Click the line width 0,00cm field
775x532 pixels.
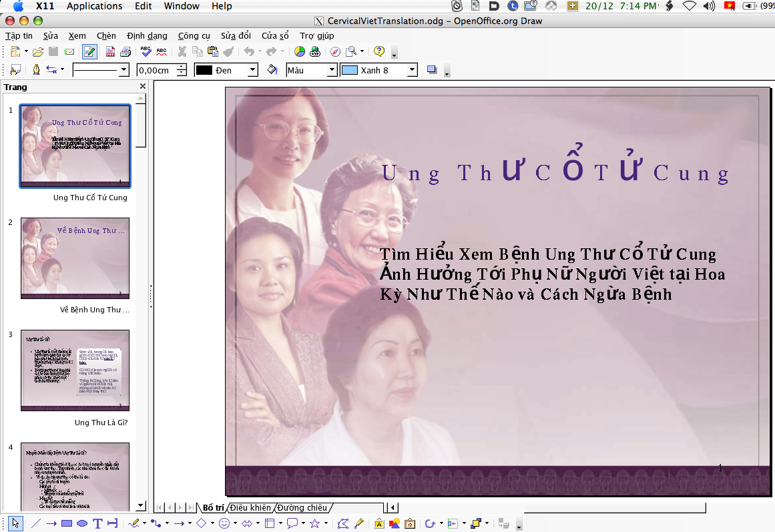(157, 70)
